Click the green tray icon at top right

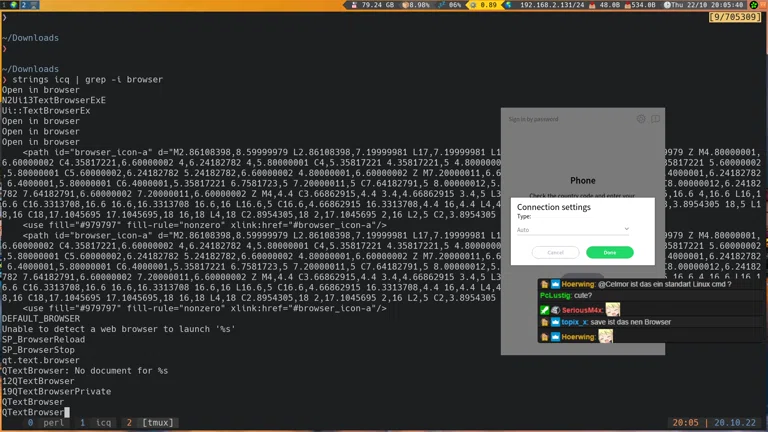755,5
